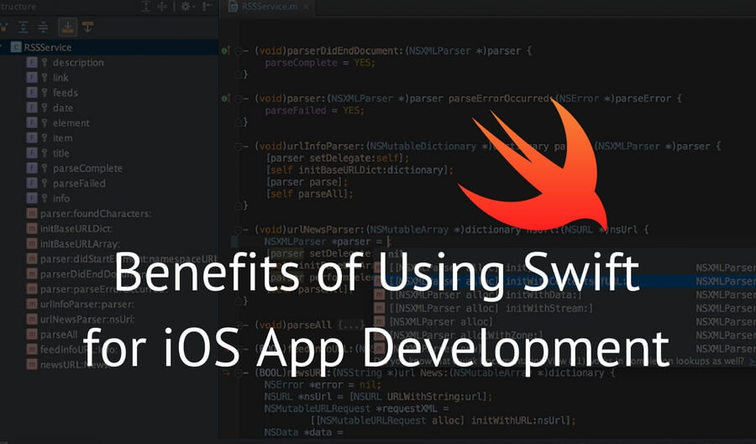756x444 pixels.
Task: Click the icon left of the gear in Structure header
Action: point(162,6)
